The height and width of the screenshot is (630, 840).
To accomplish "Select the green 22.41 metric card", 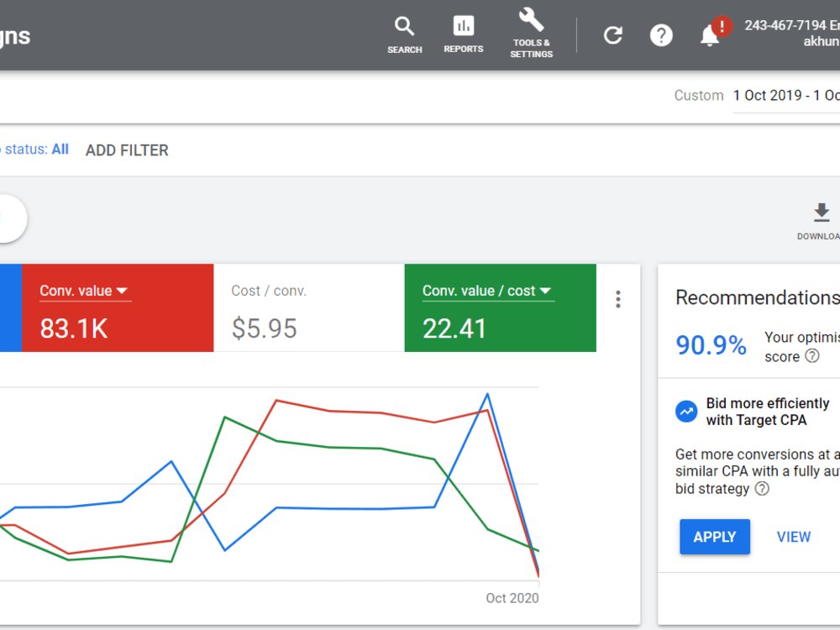I will (501, 308).
